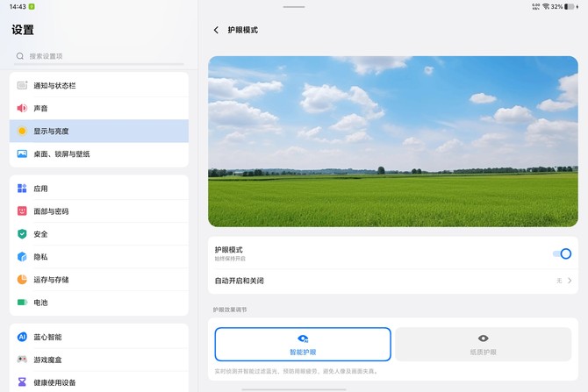
Task: Click the 搜索设置项 search field
Action: tap(99, 56)
